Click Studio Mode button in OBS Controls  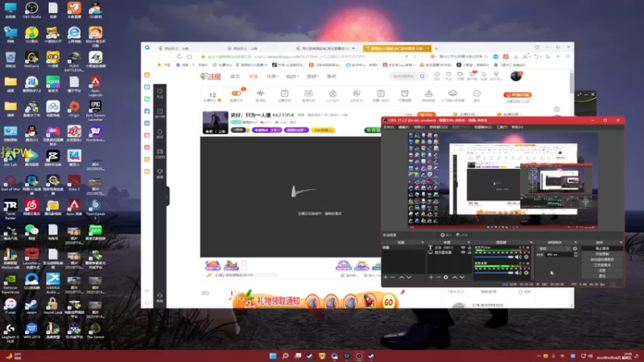[602, 265]
